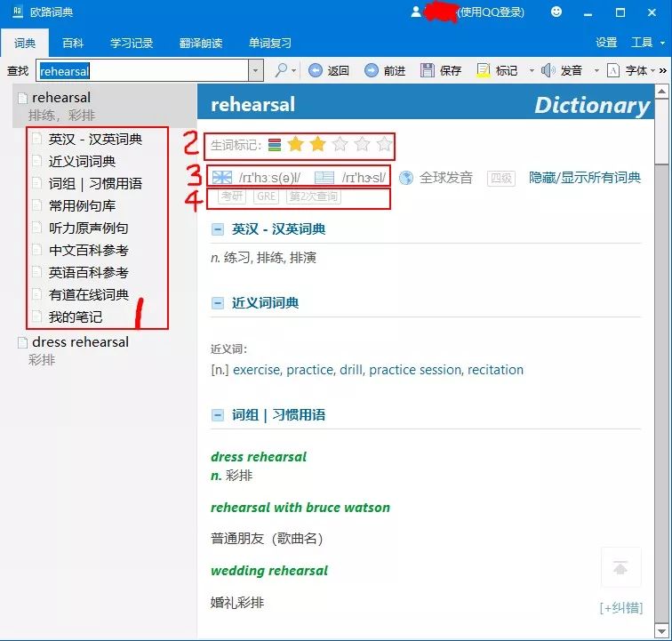This screenshot has width=672, height=641.
Task: Click the user account icon
Action: pos(416,12)
